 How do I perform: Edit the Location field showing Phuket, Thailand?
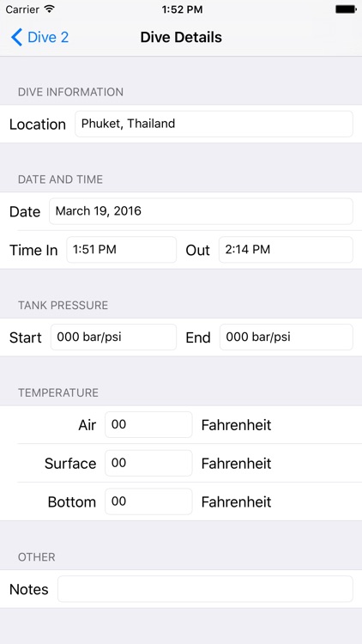(x=214, y=124)
